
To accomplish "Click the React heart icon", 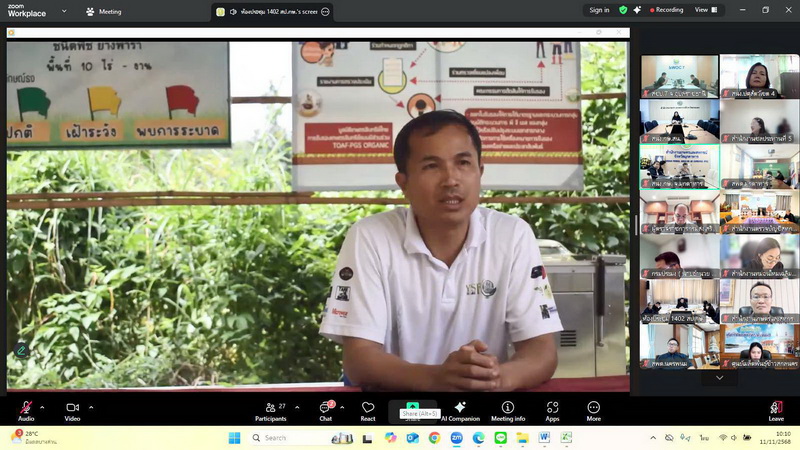I will pos(368,409).
